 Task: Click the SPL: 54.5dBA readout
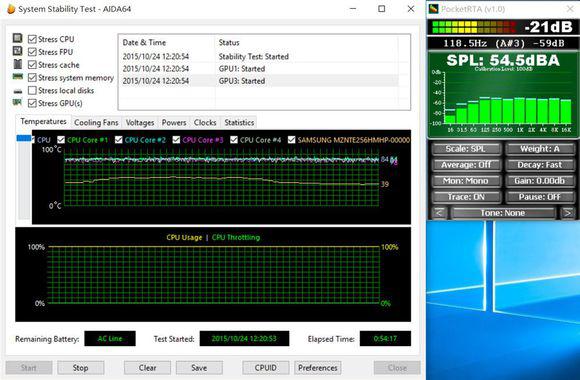coord(503,60)
